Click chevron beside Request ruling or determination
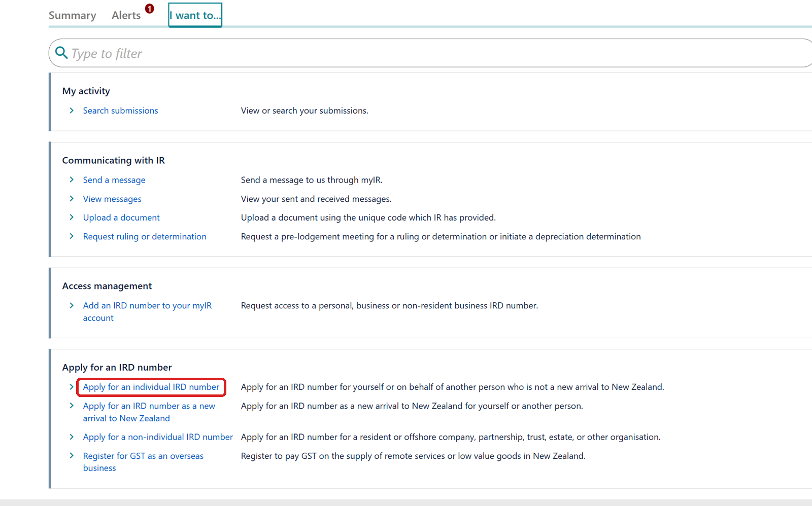The image size is (812, 506). tap(72, 236)
